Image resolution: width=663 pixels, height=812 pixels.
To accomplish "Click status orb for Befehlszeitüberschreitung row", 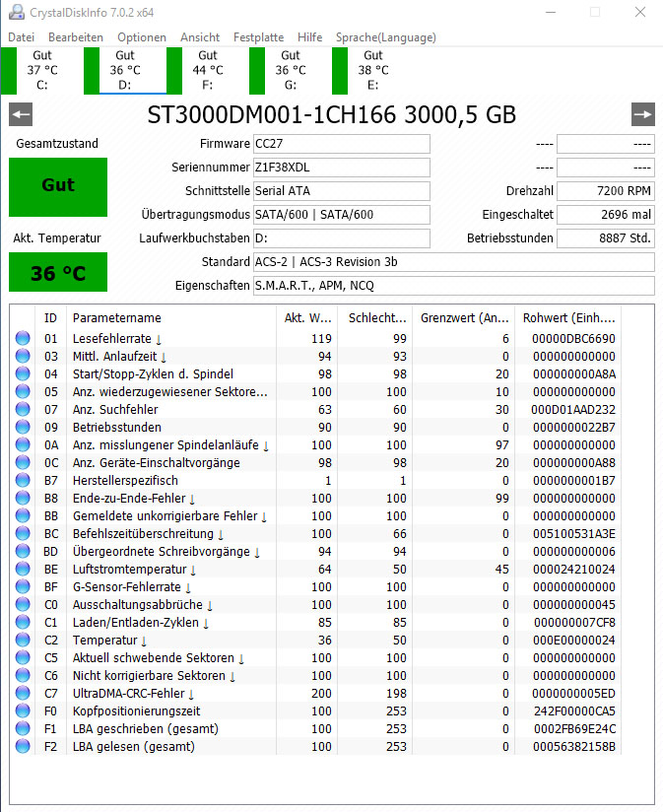I will pyautogui.click(x=23, y=533).
